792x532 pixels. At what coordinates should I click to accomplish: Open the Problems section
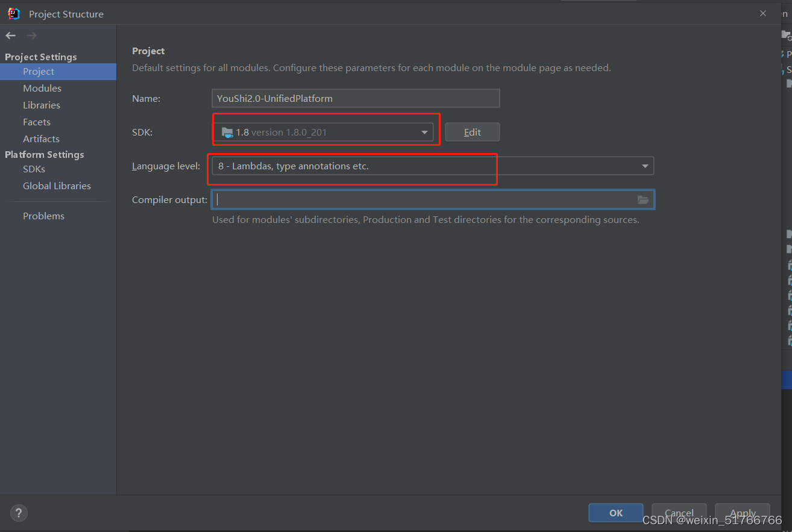(x=43, y=215)
